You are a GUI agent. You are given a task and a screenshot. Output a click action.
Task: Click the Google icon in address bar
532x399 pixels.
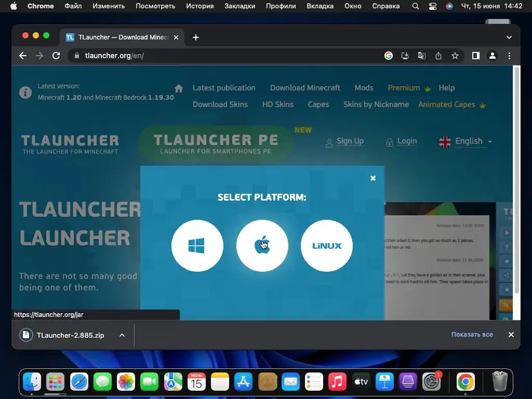coord(389,56)
